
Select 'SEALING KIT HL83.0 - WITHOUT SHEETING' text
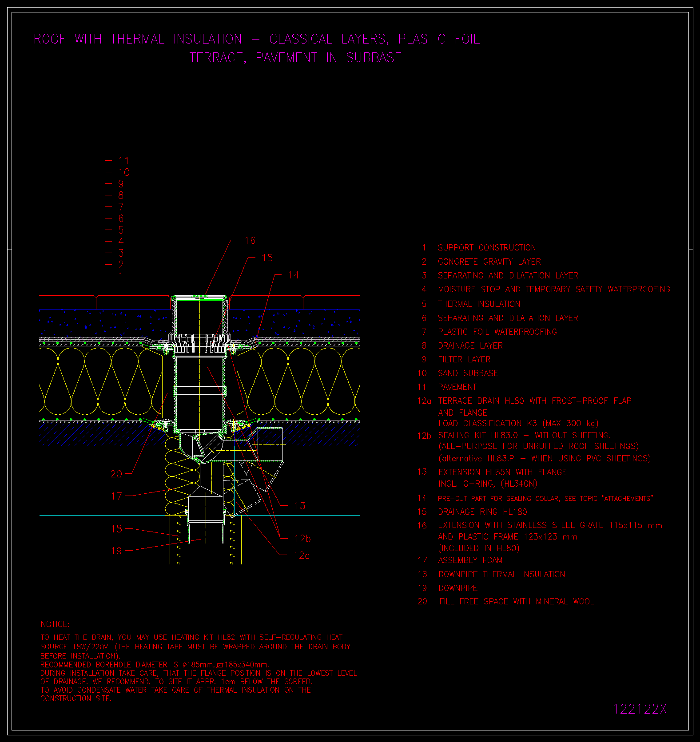(x=525, y=435)
